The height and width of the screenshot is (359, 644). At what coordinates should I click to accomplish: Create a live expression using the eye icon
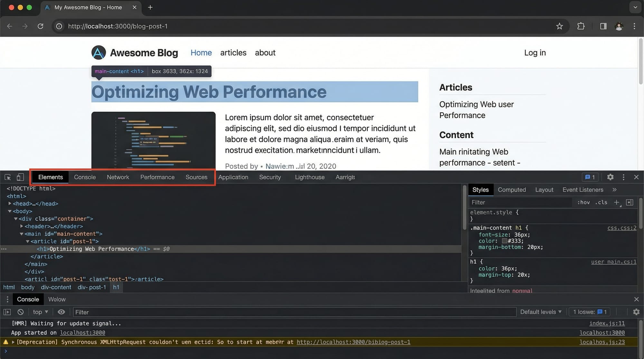pyautogui.click(x=61, y=312)
